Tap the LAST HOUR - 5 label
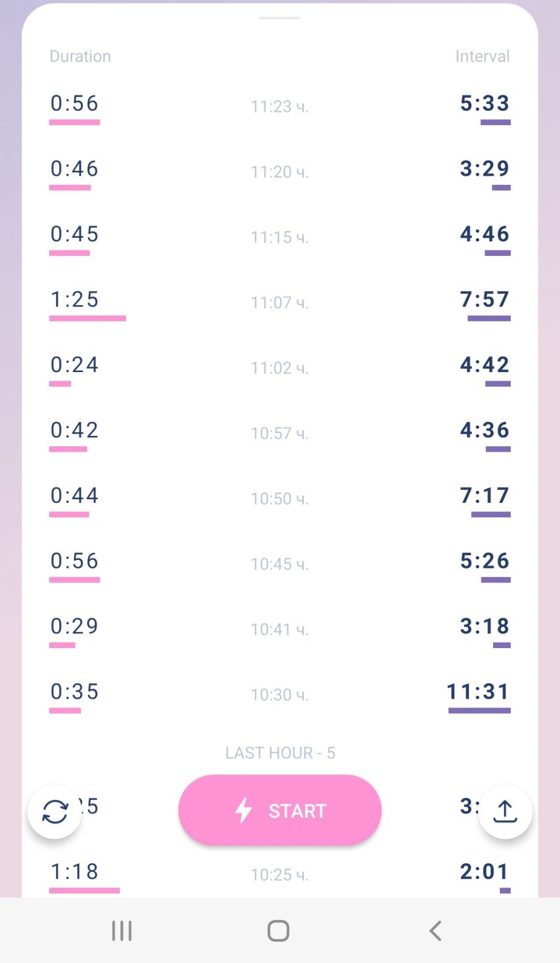This screenshot has height=963, width=560. click(x=280, y=753)
